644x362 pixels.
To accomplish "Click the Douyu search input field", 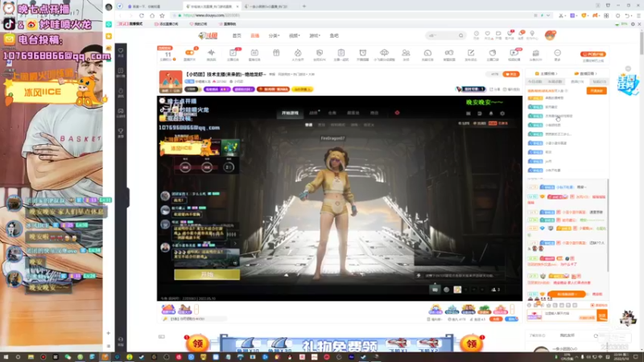I will [x=441, y=35].
